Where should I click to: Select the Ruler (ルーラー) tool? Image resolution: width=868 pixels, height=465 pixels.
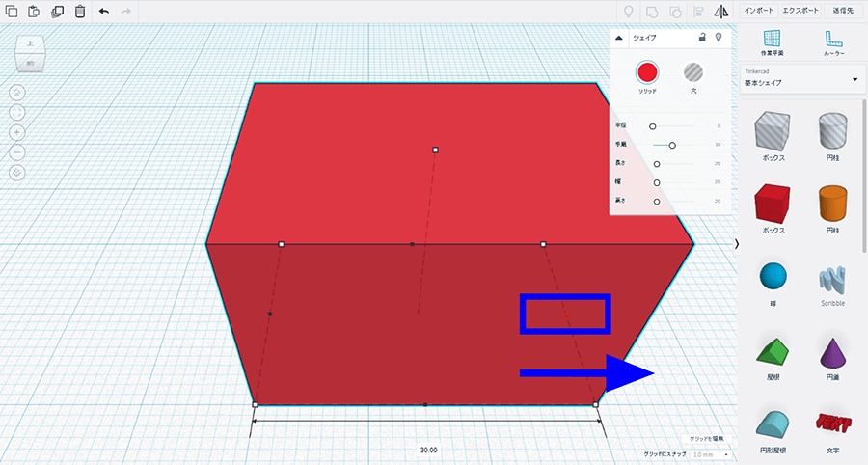[834, 42]
